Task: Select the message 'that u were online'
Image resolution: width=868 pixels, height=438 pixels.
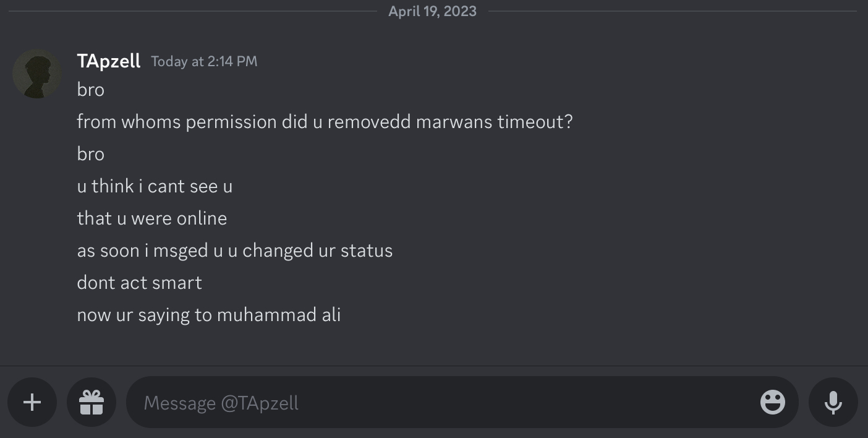Action: click(x=152, y=218)
